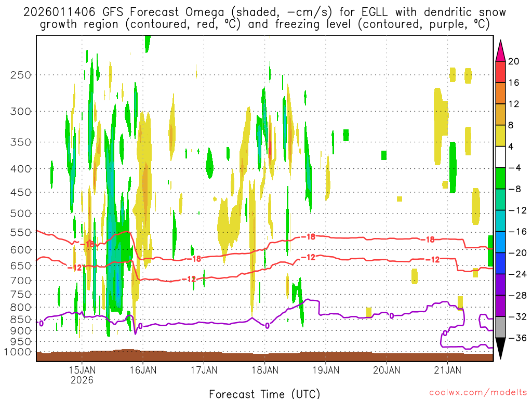Click the -20 value on the color scale
The height and width of the screenshot is (399, 532).
tap(517, 253)
